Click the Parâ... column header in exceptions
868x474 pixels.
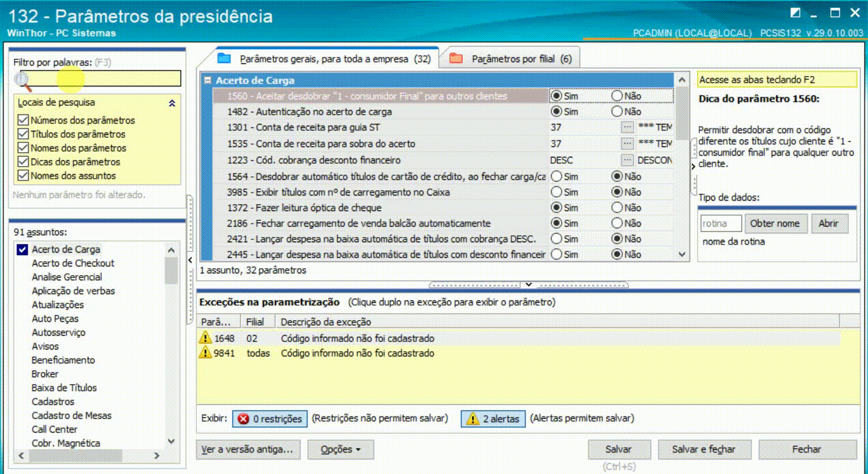coord(219,322)
